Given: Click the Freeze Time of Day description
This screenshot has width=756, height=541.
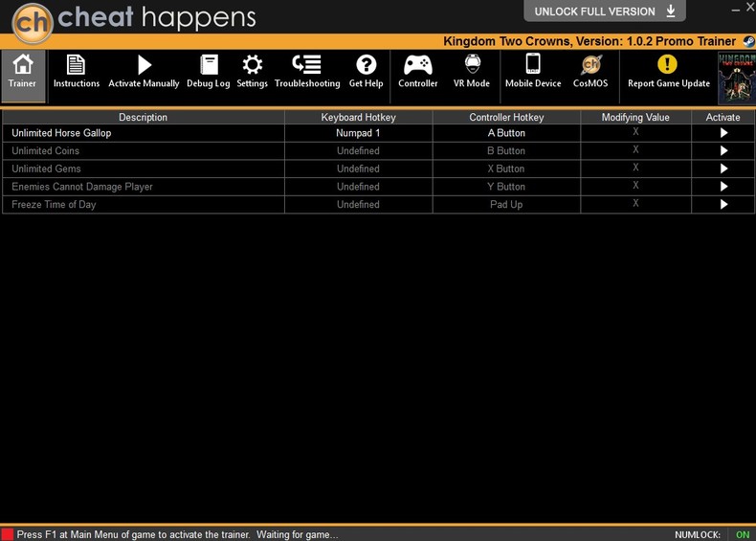Looking at the screenshot, I should (x=54, y=205).
